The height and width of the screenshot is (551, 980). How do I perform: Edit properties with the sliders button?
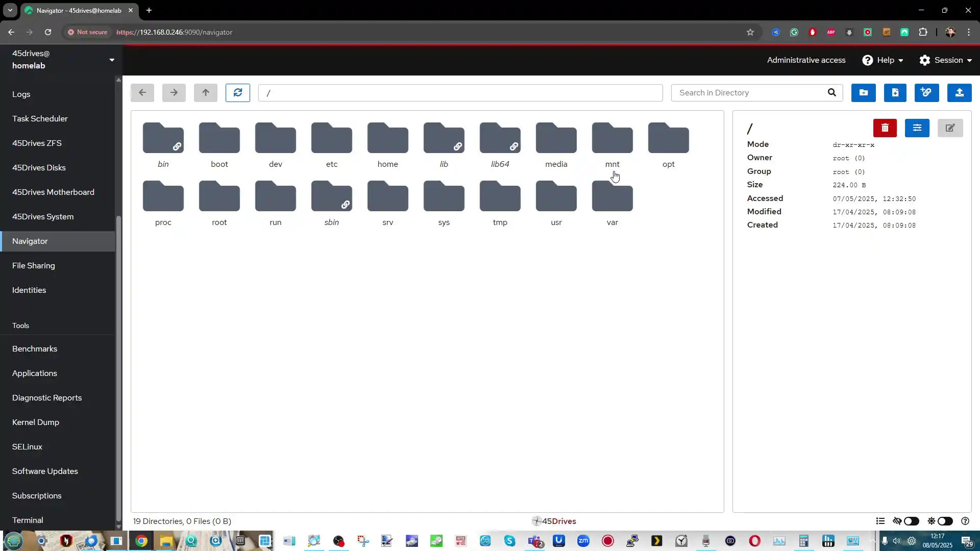[x=917, y=128]
